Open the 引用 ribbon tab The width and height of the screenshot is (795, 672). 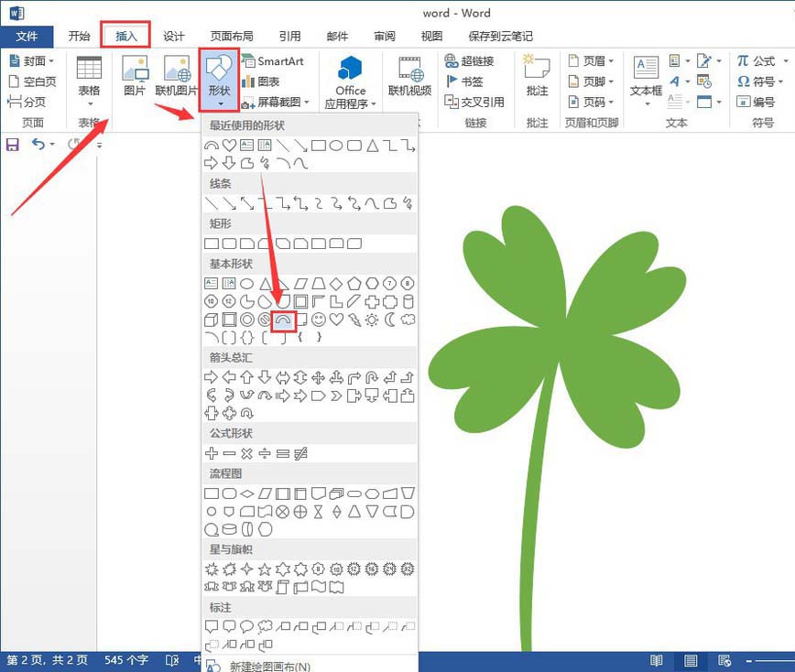pos(289,36)
